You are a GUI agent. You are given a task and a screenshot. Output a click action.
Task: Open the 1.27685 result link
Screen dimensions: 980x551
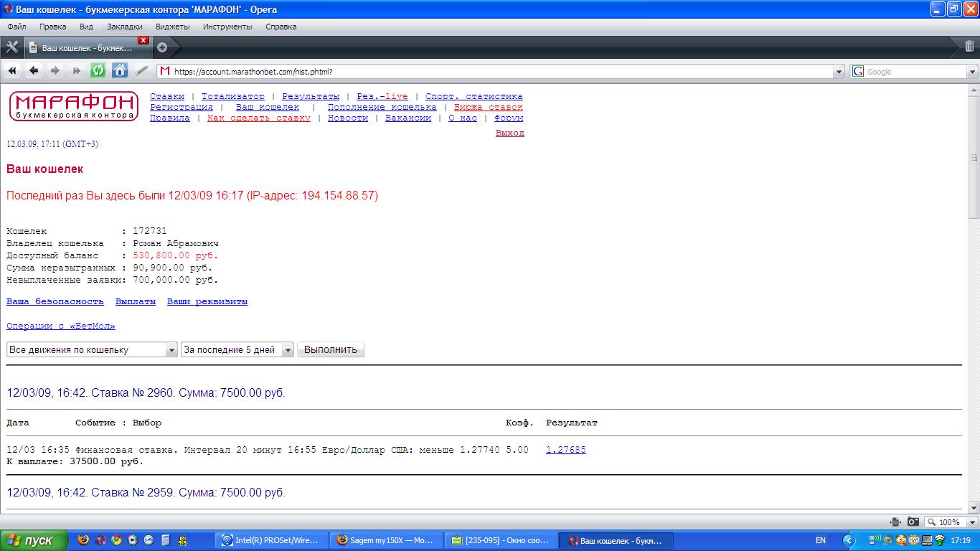tap(566, 450)
